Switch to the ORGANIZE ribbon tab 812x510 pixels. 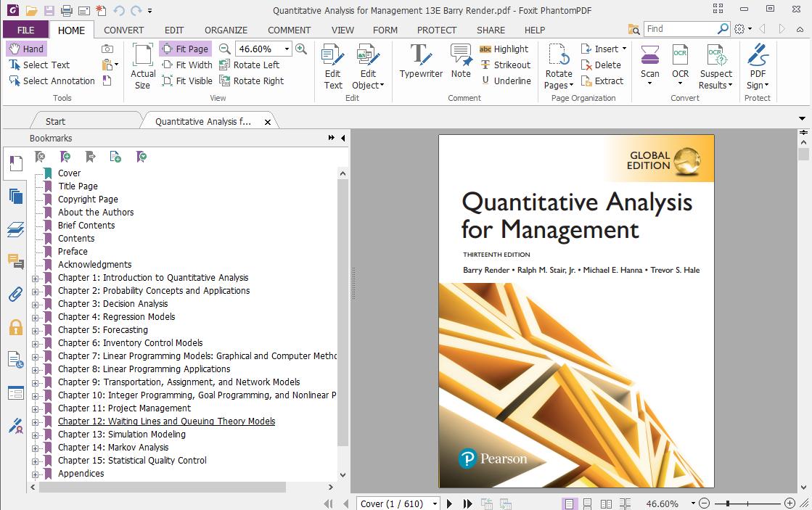tap(226, 30)
